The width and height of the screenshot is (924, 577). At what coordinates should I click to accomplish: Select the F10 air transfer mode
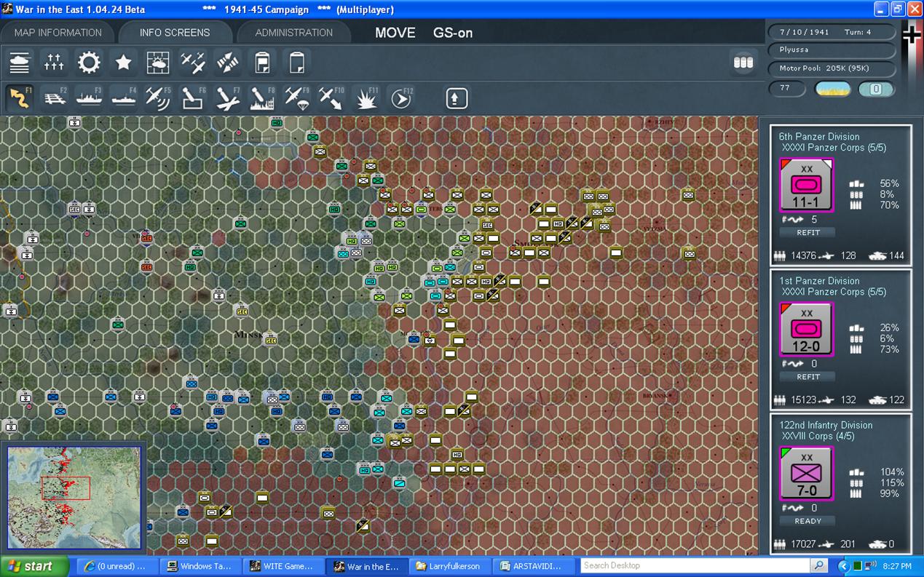(332, 98)
